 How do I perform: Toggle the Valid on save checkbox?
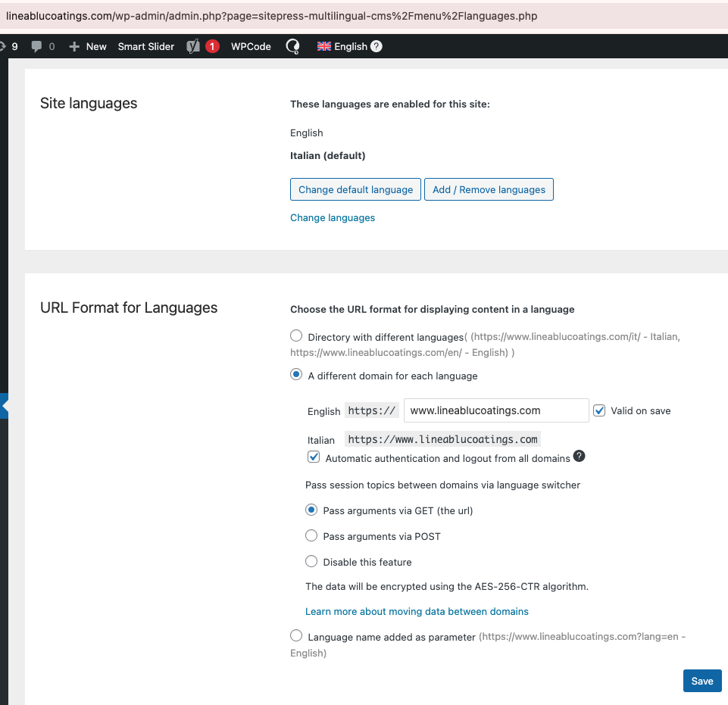[599, 410]
